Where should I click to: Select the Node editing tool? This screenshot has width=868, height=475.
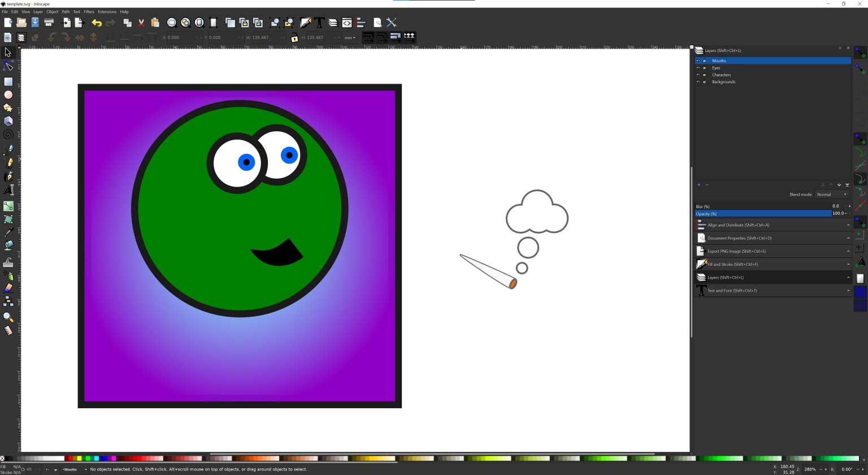(x=8, y=66)
